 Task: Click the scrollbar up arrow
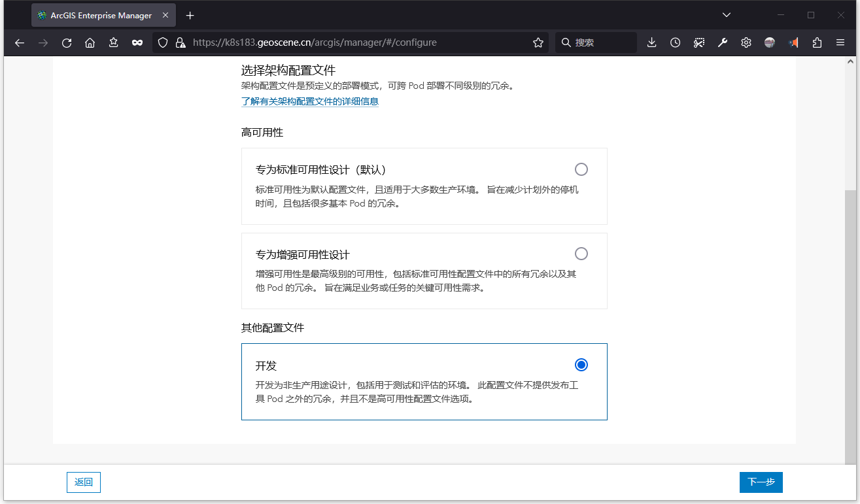coord(850,61)
